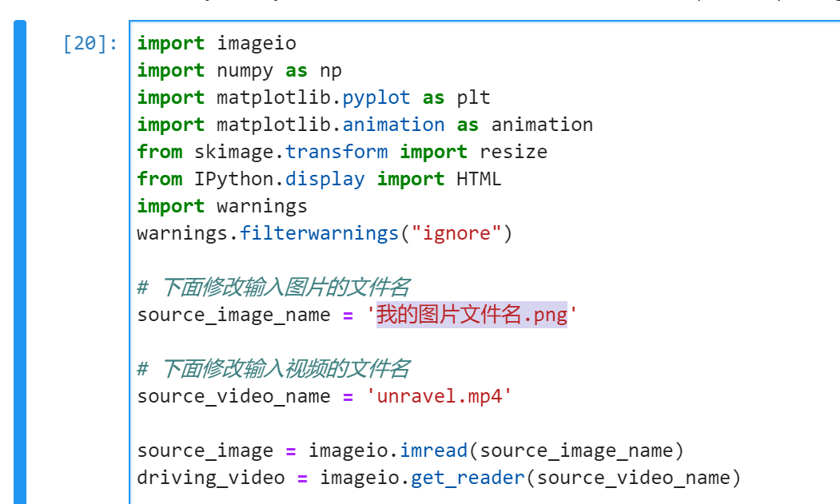Click the driving_video variable name
This screenshot has width=840, height=504.
pos(210,478)
